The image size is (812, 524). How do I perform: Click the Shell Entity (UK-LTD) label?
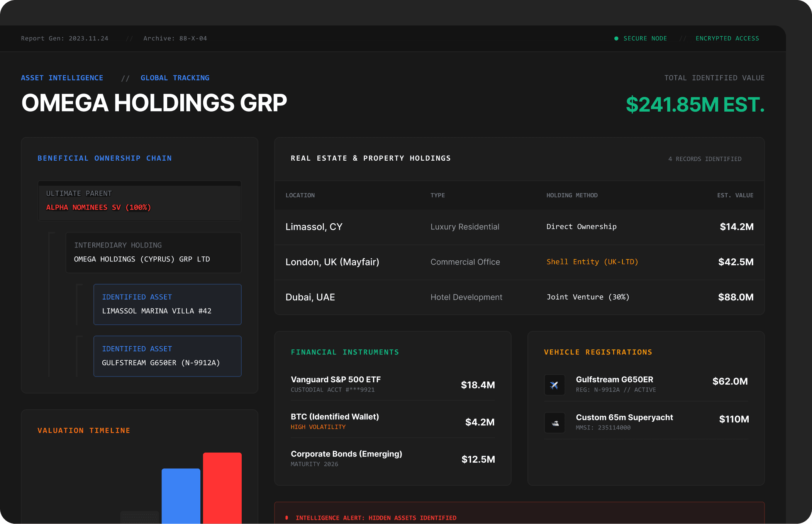(x=592, y=262)
